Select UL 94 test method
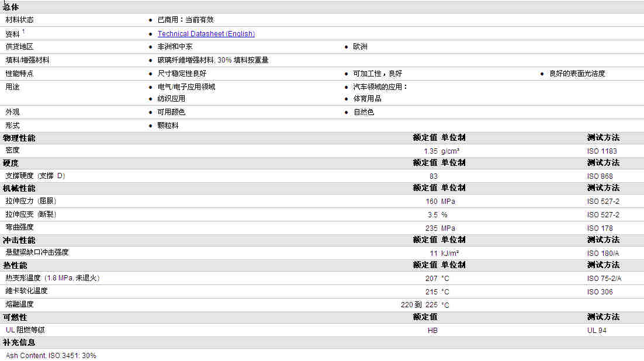The height and width of the screenshot is (361, 644). click(x=597, y=331)
